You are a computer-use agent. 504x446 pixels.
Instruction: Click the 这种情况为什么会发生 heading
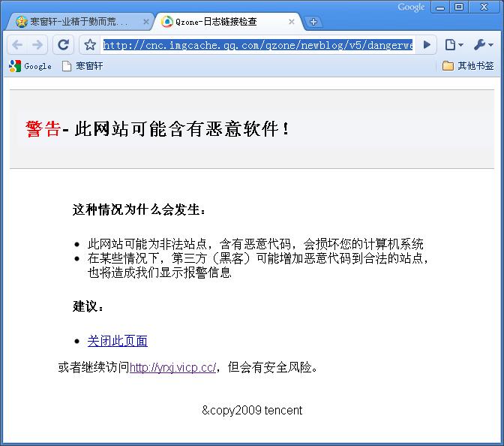point(139,209)
